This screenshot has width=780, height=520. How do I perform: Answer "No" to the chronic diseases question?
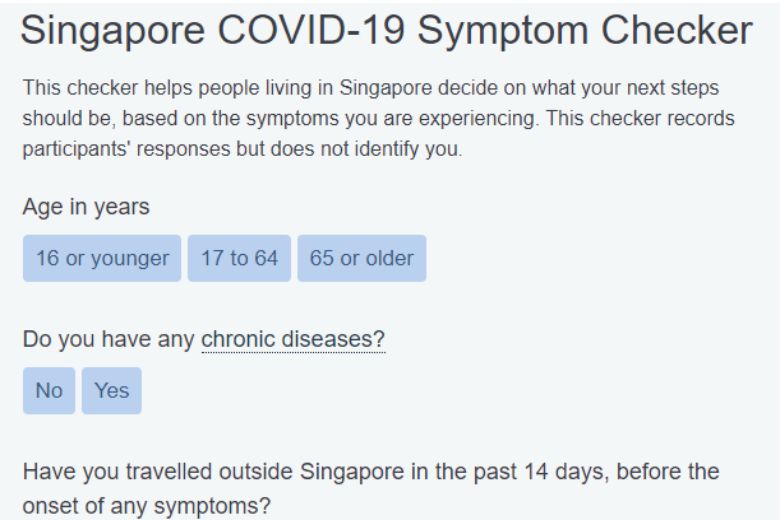(x=49, y=390)
